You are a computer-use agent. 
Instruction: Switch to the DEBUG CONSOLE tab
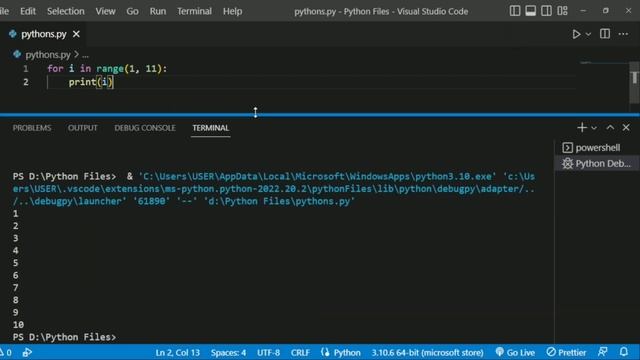(x=145, y=128)
